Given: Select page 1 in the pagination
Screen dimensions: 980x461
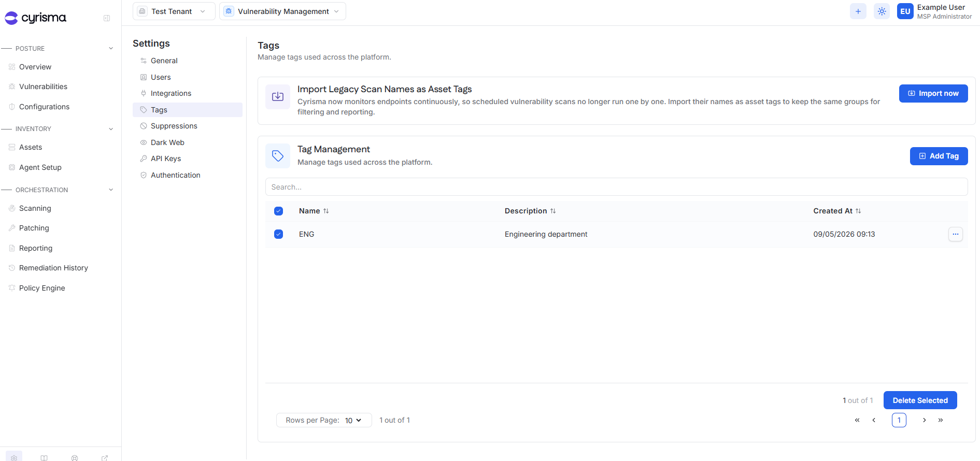Looking at the screenshot, I should click(899, 420).
